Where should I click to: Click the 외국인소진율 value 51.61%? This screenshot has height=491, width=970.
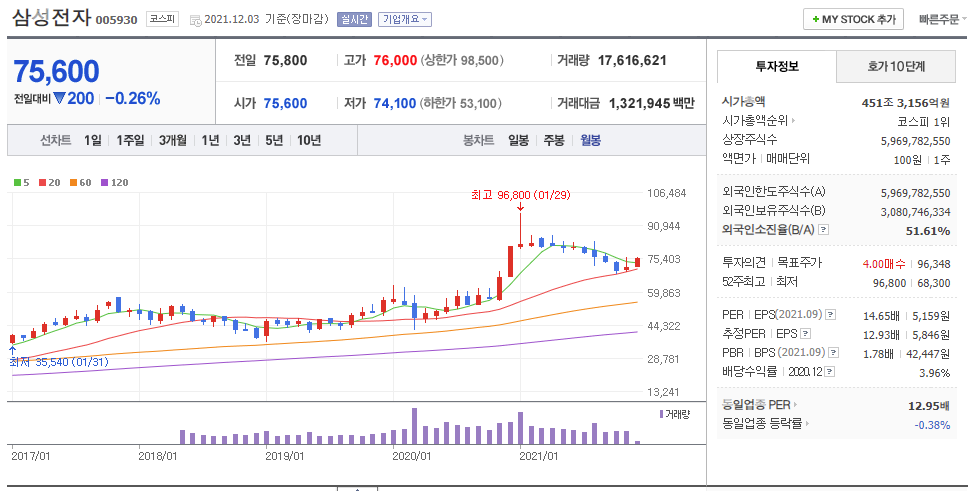pyautogui.click(x=929, y=231)
